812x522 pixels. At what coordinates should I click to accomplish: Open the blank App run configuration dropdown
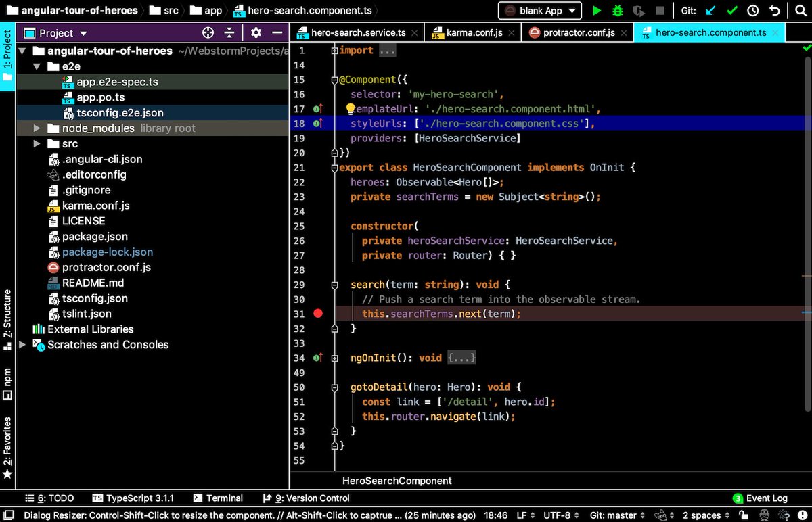pos(540,11)
